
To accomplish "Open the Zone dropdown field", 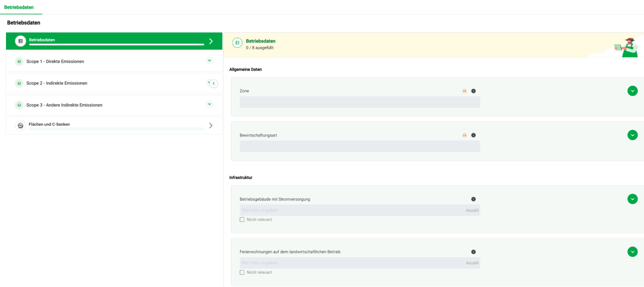I will click(360, 102).
